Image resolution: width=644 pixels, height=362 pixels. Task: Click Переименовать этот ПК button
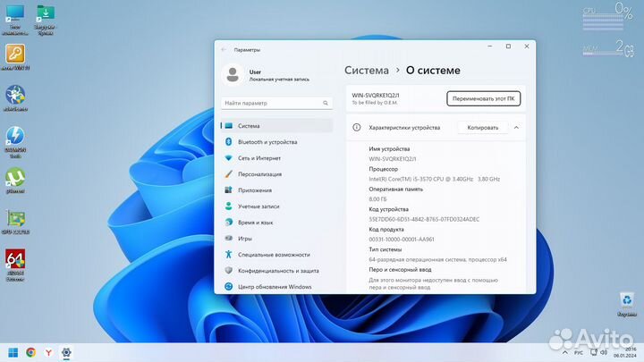click(483, 98)
